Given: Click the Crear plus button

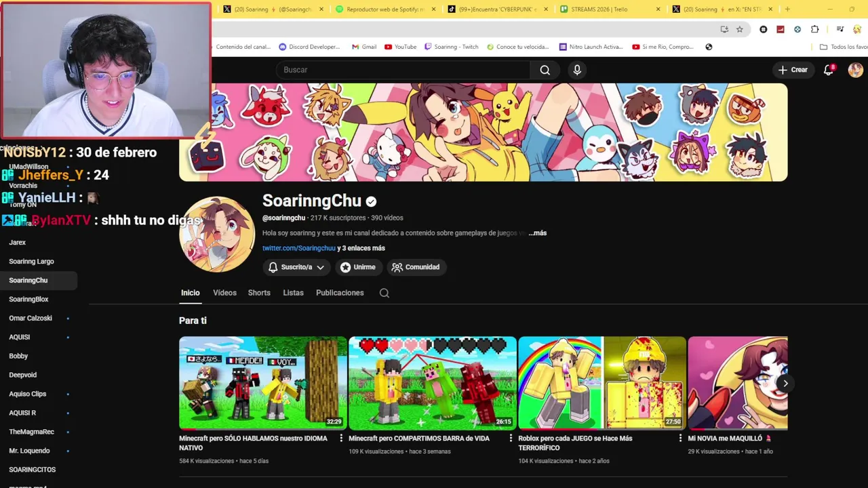Looking at the screenshot, I should [793, 70].
